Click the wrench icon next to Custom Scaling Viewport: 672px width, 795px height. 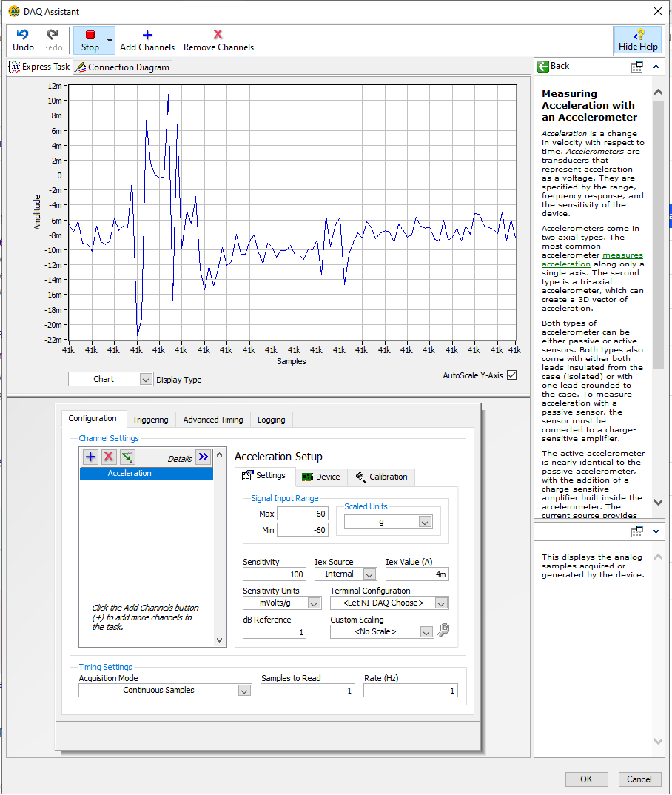pos(443,631)
